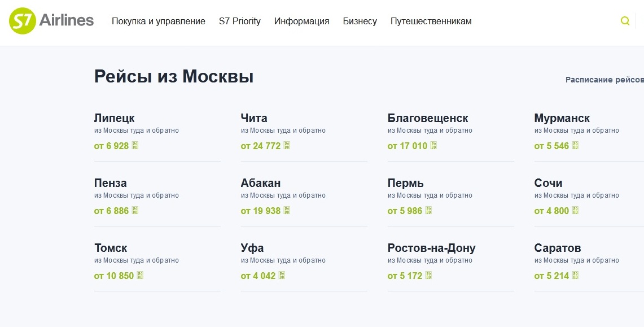Open the Абакан flight offer

(261, 184)
